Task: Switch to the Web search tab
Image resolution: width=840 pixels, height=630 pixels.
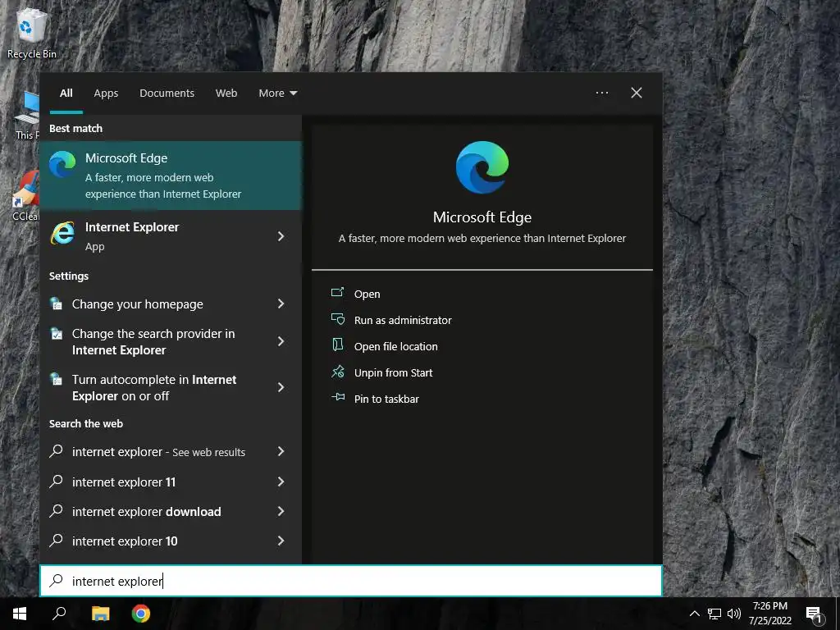Action: pos(226,94)
